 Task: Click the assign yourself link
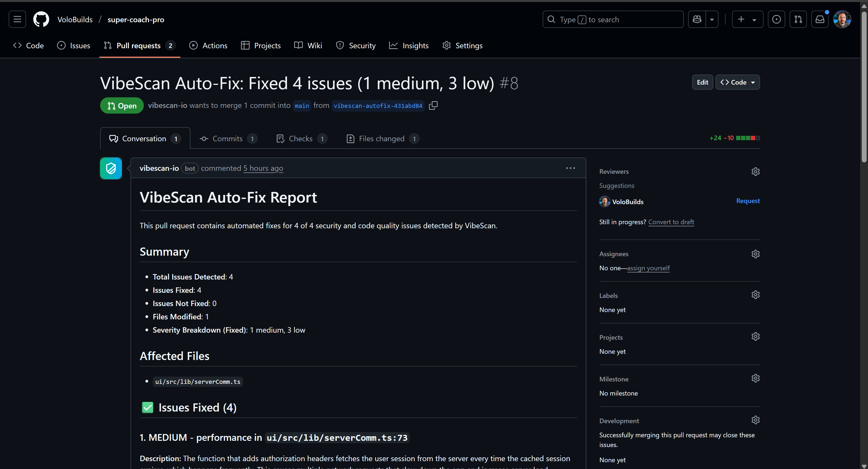[x=648, y=268]
